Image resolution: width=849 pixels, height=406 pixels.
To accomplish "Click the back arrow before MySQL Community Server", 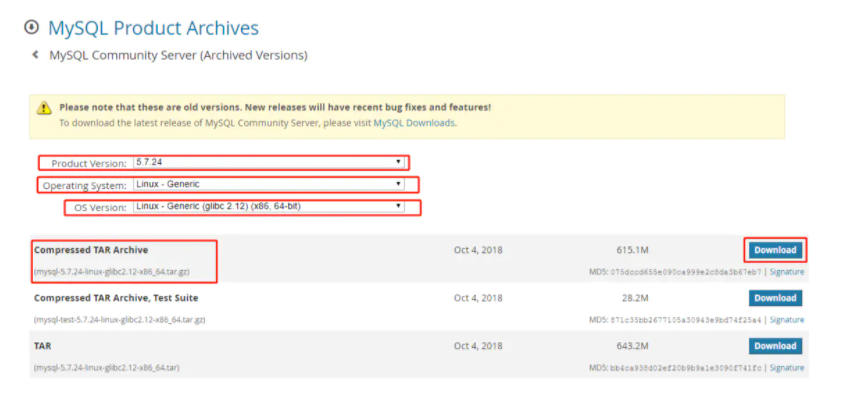I will coord(35,55).
